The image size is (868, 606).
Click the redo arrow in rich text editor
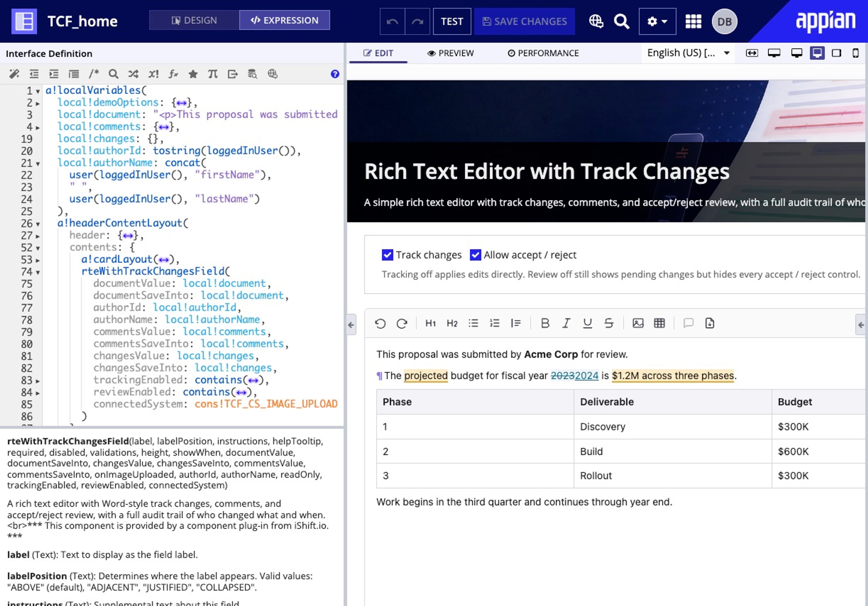(x=401, y=323)
